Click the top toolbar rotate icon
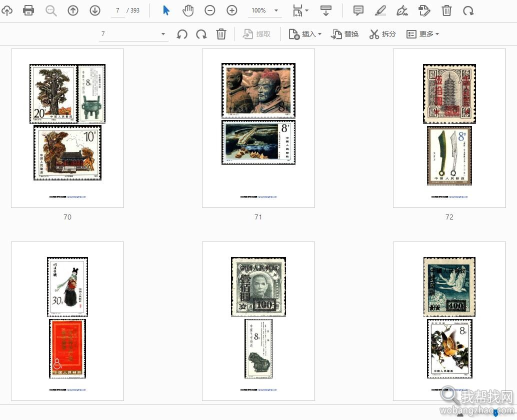 coord(468,10)
